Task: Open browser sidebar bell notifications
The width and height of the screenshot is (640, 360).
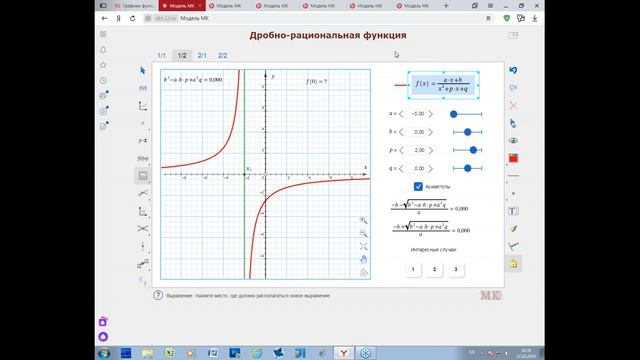Action: pyautogui.click(x=103, y=50)
